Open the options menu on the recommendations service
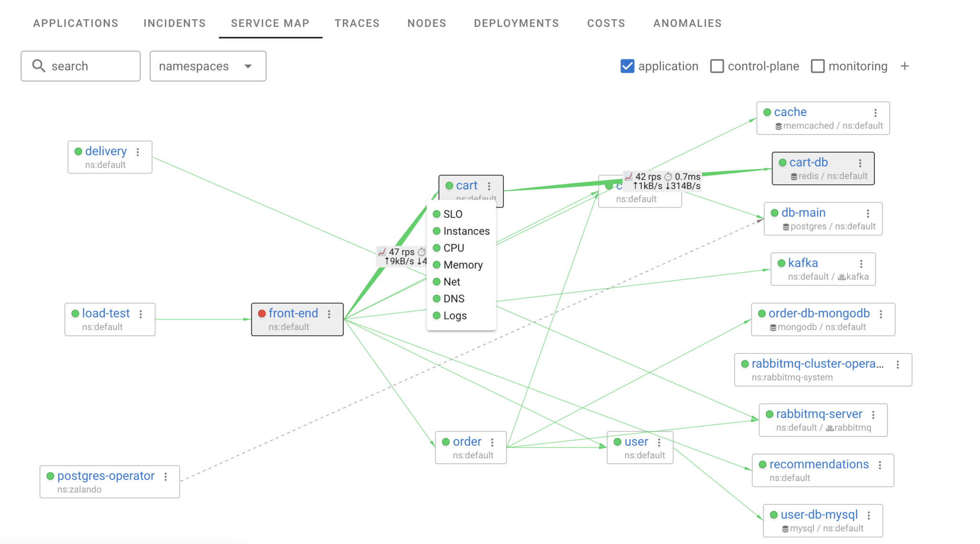Screen dimensions: 980x544 coord(880,465)
